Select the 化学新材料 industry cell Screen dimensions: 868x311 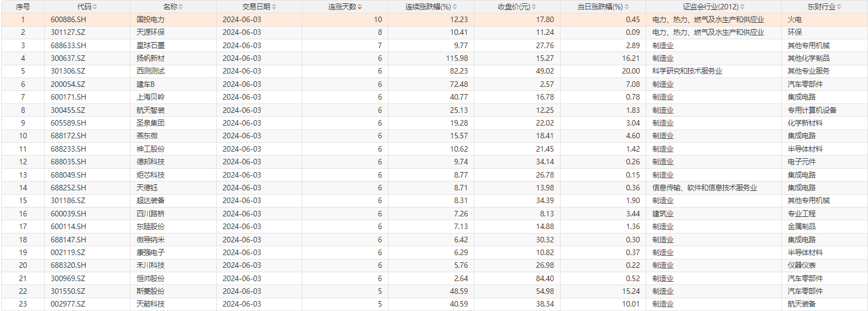click(x=824, y=123)
